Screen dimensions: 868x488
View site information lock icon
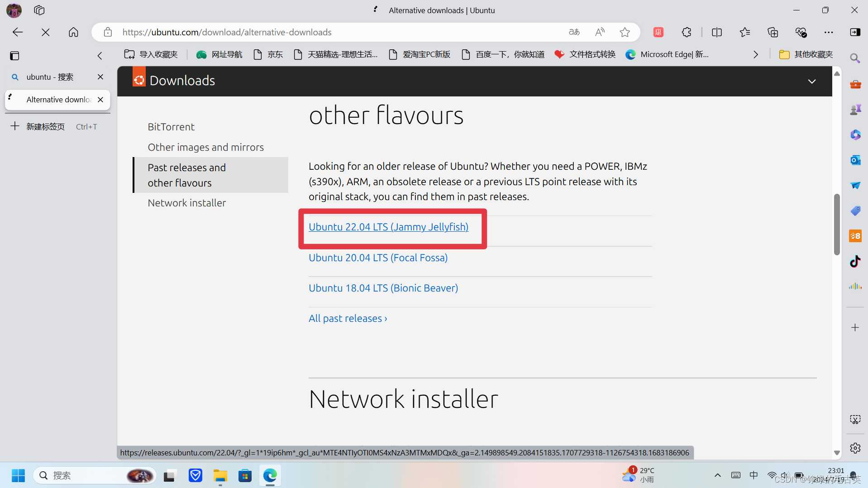pos(108,32)
